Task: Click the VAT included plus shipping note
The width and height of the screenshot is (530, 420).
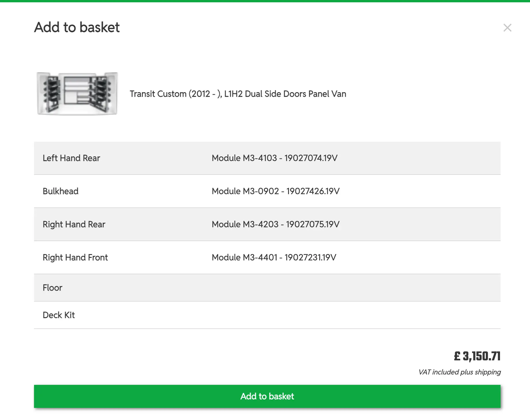Action: point(460,372)
